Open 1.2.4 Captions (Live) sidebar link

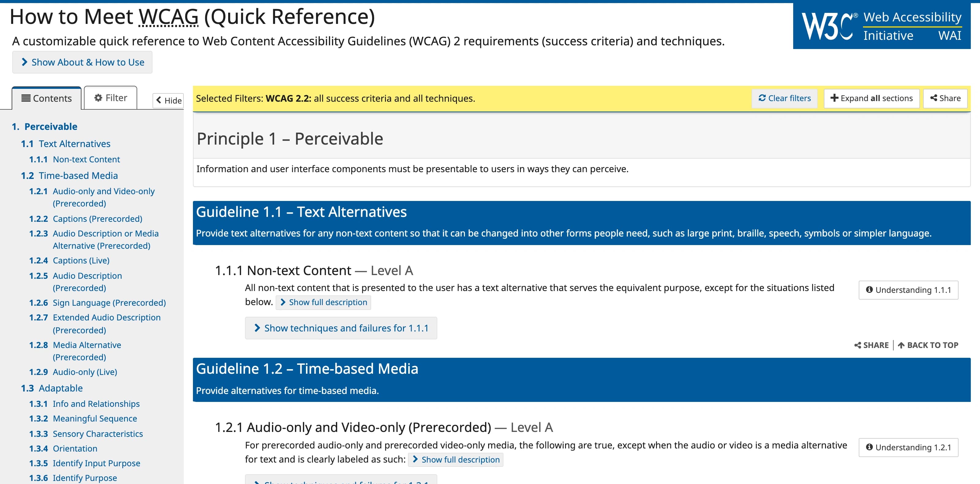coord(69,260)
